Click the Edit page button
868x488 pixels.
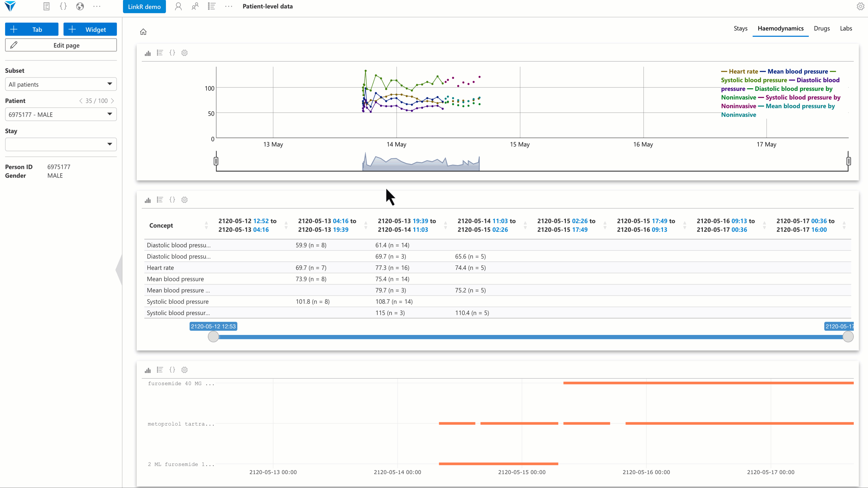point(61,45)
